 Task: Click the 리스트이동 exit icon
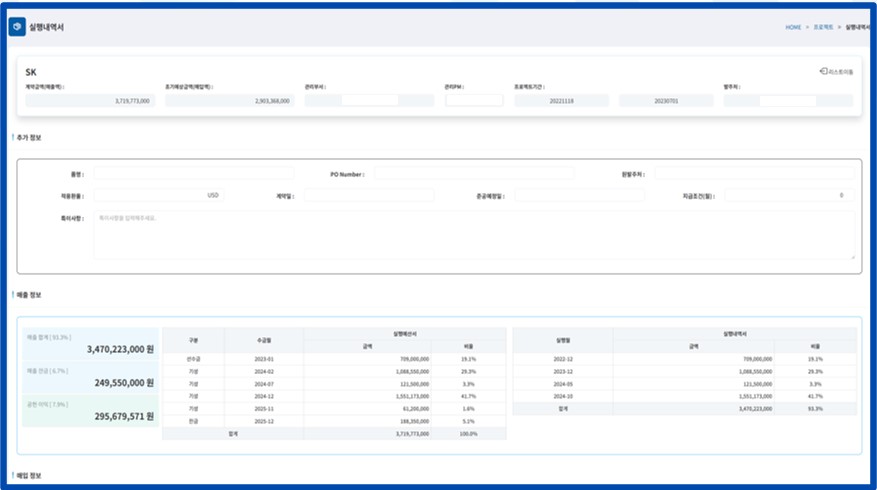(823, 72)
